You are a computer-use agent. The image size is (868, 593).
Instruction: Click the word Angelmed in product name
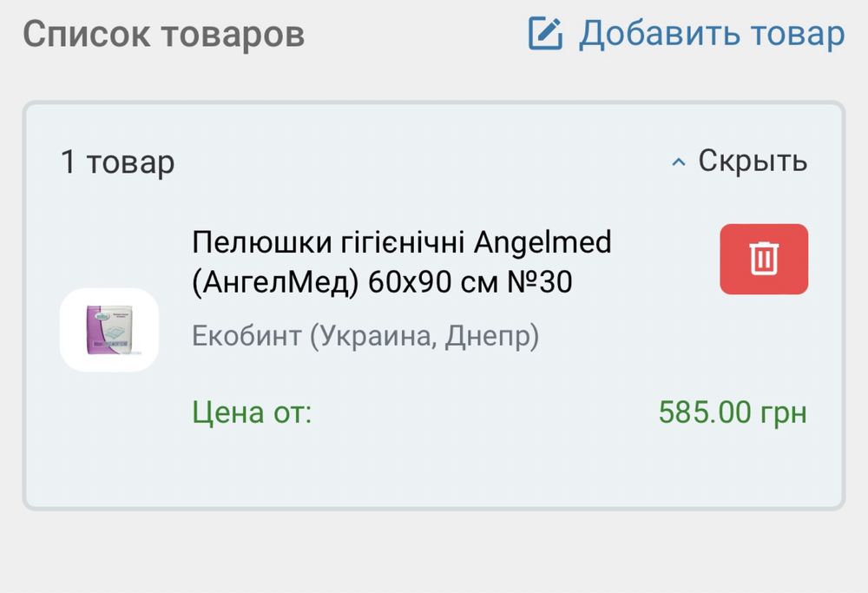point(542,243)
